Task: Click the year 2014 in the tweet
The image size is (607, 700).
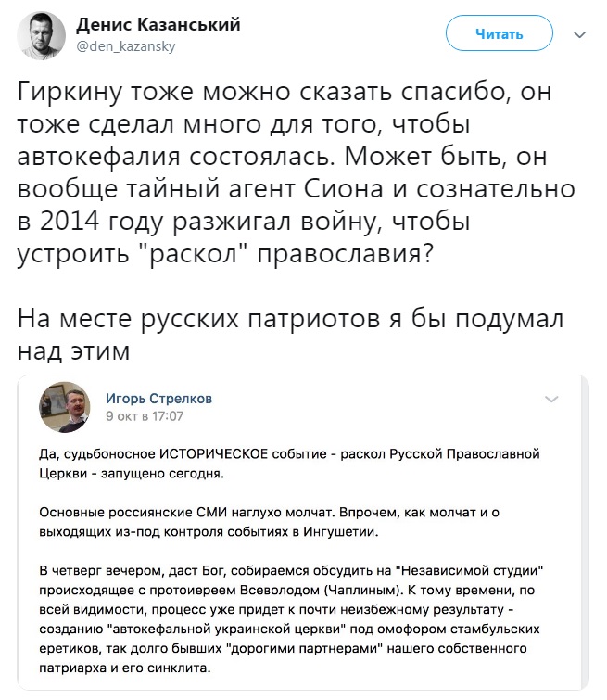Action: [70, 221]
